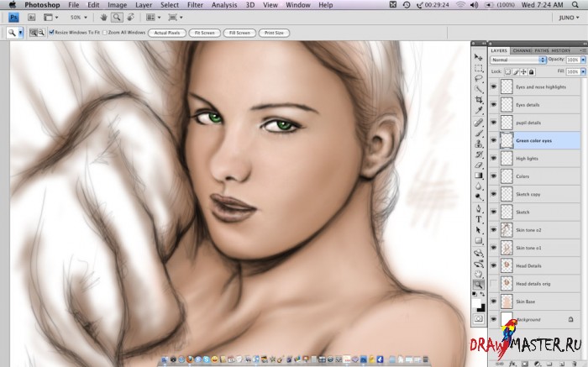Select the Rectangular Marquee tool
The width and height of the screenshot is (588, 367).
[x=479, y=68]
